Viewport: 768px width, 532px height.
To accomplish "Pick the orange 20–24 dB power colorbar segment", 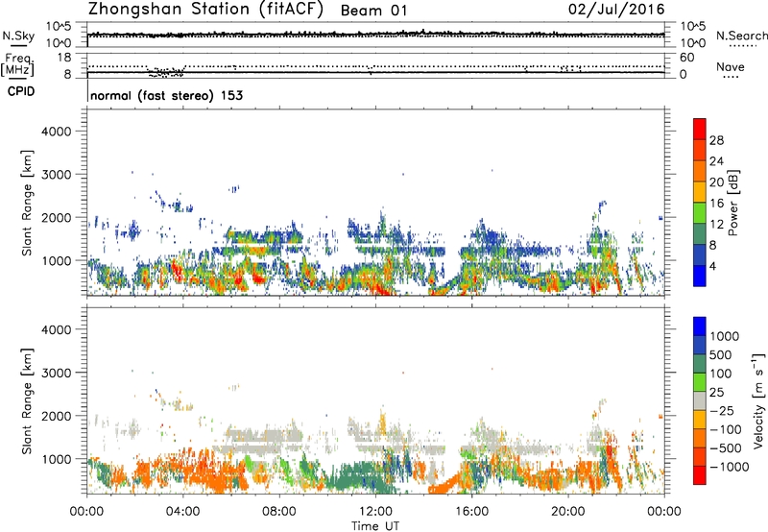I will coord(700,172).
